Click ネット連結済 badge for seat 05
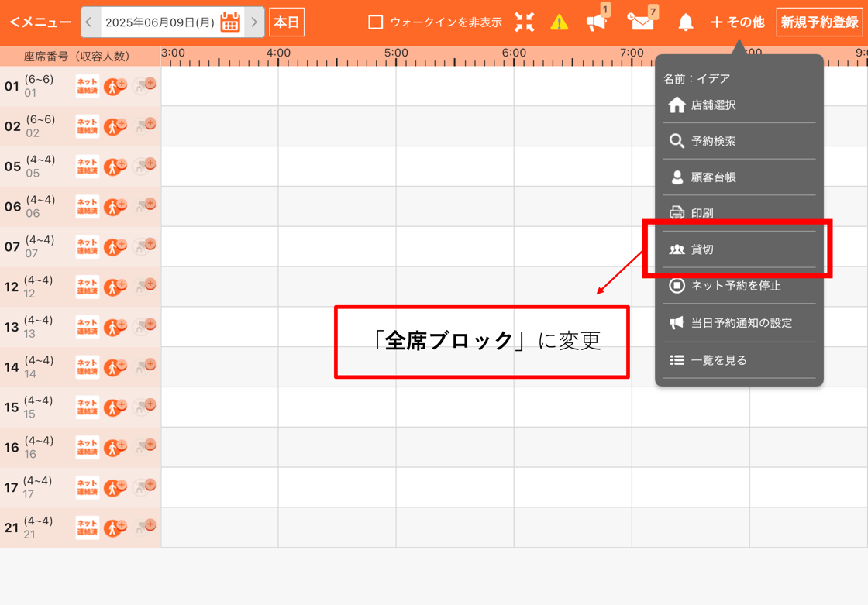This screenshot has width=868, height=605. coord(88,167)
